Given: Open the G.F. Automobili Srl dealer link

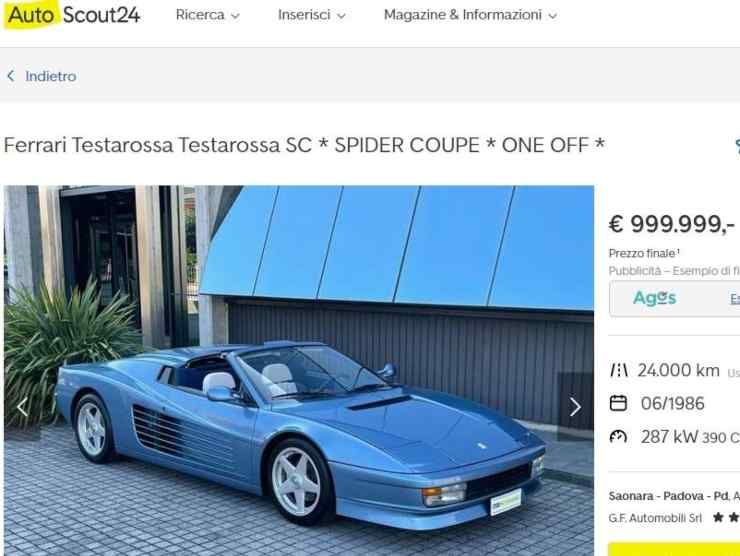Looking at the screenshot, I should [655, 518].
